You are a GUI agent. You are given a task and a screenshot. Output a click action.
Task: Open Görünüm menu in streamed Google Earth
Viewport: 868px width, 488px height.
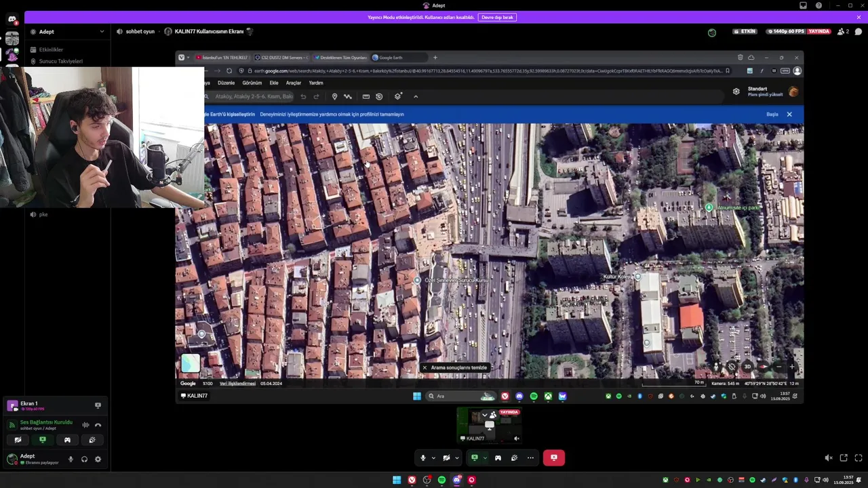[x=252, y=83]
